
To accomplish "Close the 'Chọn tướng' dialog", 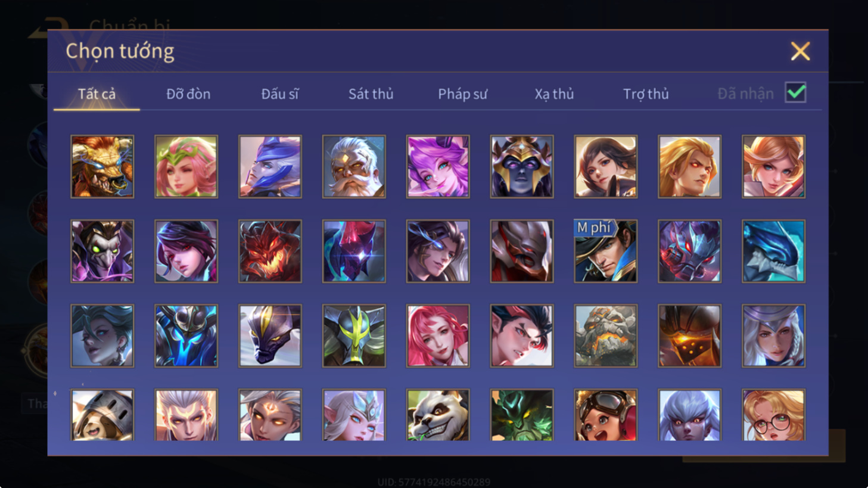I will (800, 51).
